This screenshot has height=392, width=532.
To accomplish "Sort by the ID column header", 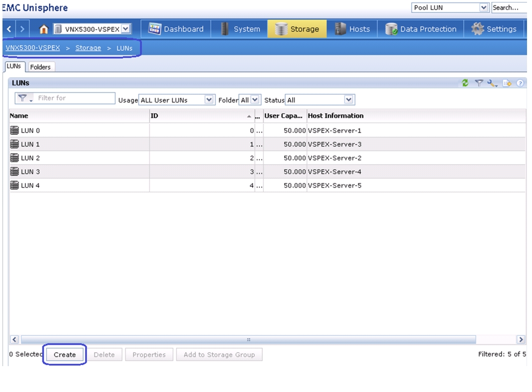I will [202, 115].
